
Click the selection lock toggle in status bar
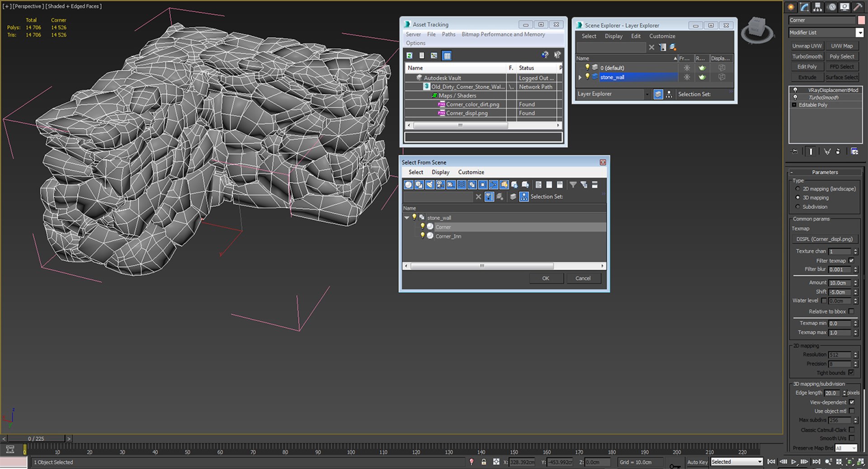pos(484,462)
